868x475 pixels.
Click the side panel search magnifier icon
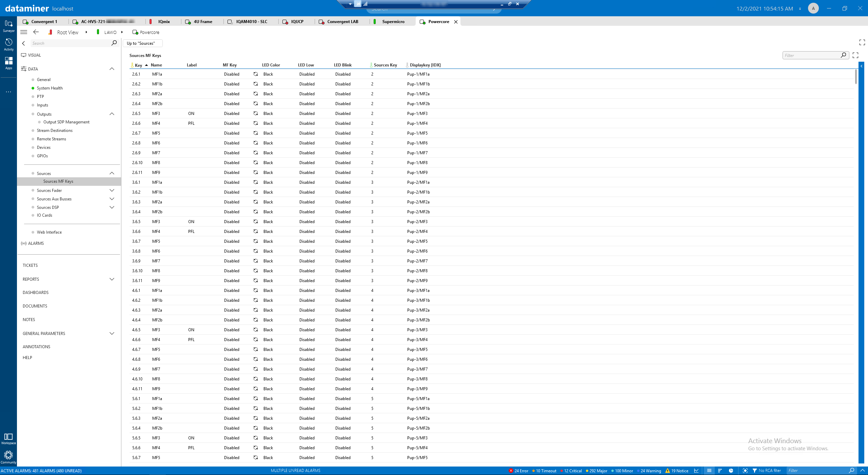click(x=114, y=43)
